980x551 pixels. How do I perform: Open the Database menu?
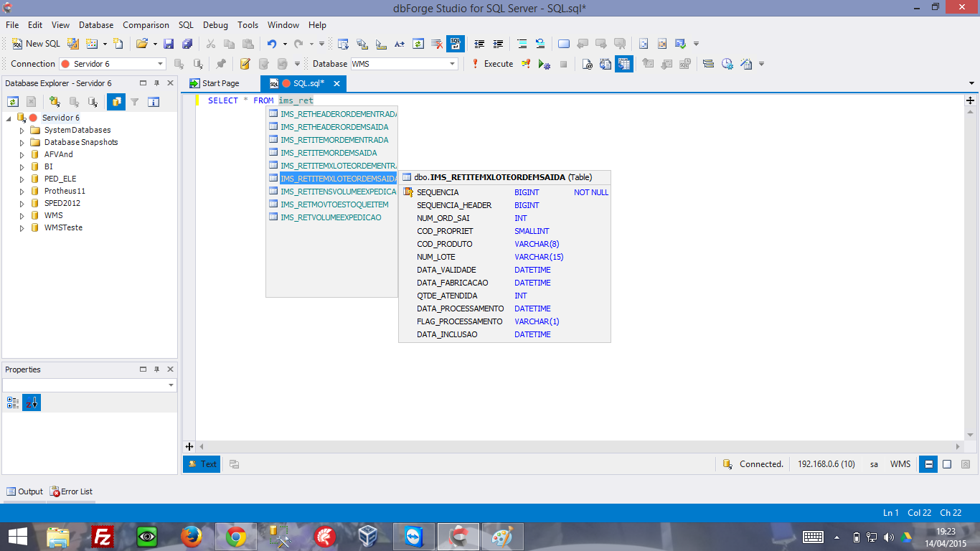[95, 24]
